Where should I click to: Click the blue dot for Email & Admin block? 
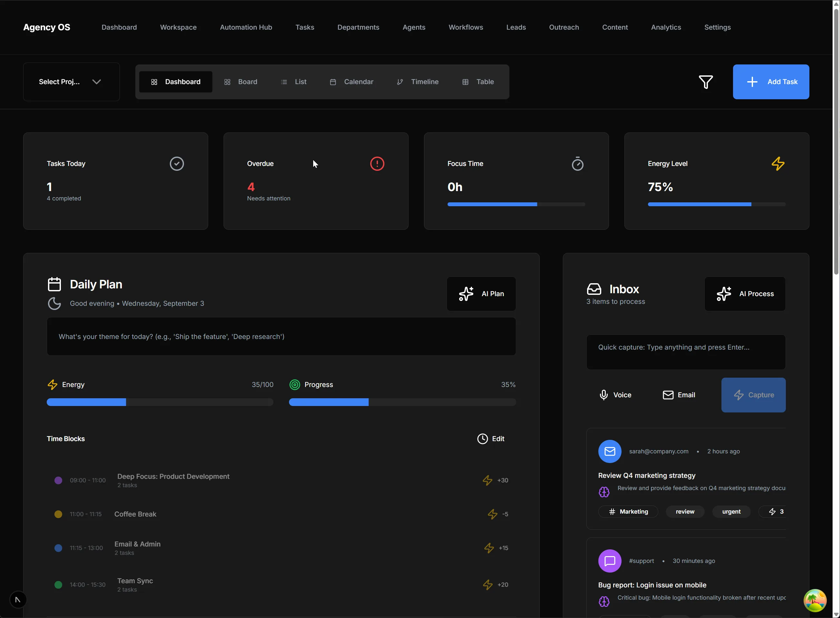[x=58, y=548]
